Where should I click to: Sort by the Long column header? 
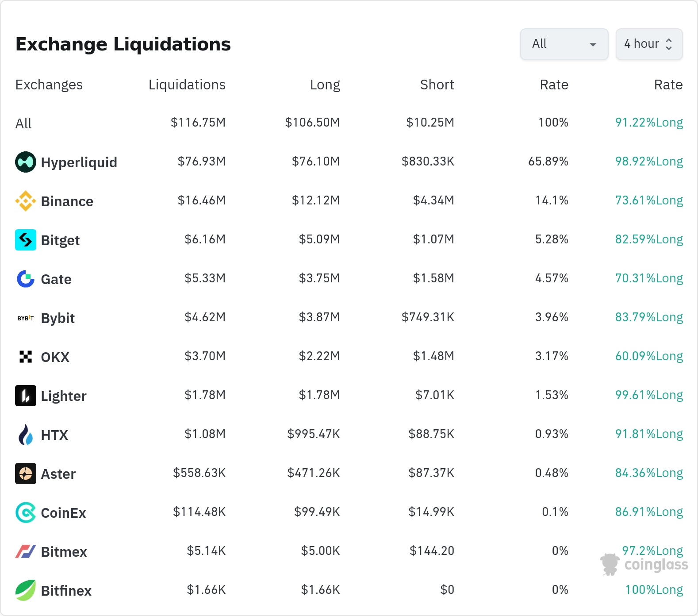click(x=325, y=85)
